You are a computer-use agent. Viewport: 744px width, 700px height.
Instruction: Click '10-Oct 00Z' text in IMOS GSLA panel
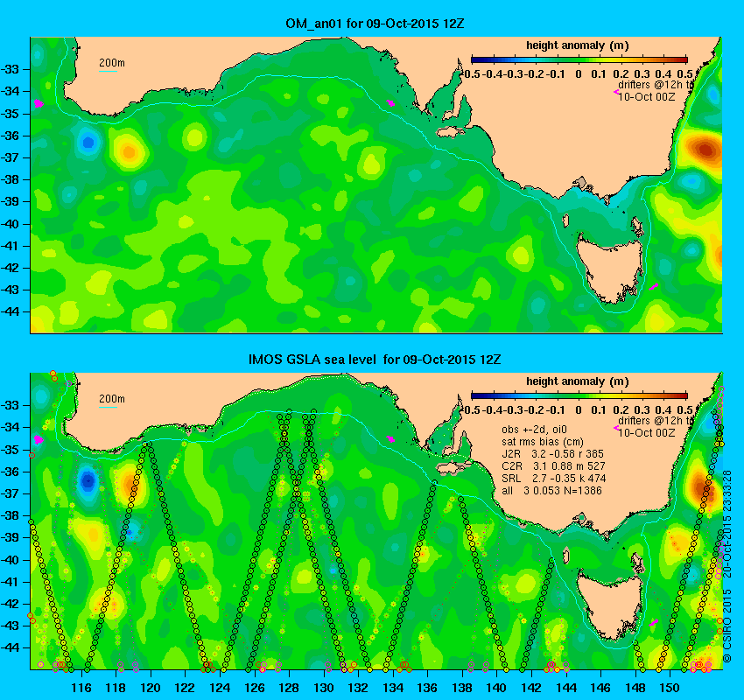[x=646, y=433]
